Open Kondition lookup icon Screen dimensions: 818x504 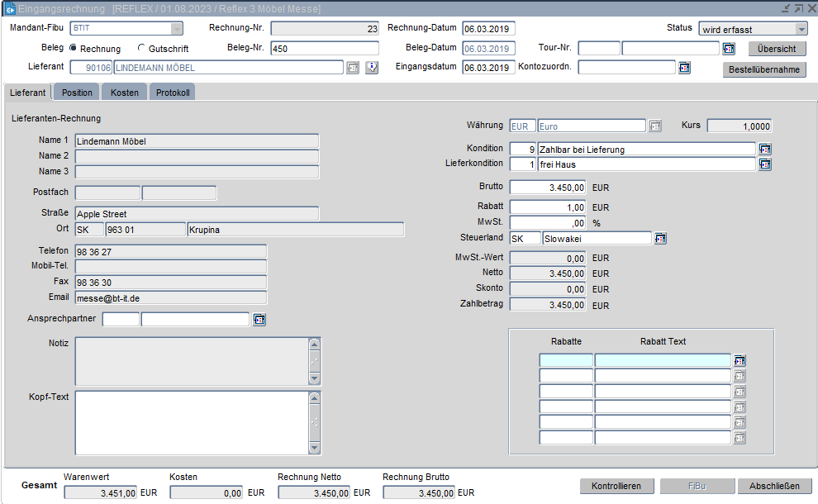[764, 150]
